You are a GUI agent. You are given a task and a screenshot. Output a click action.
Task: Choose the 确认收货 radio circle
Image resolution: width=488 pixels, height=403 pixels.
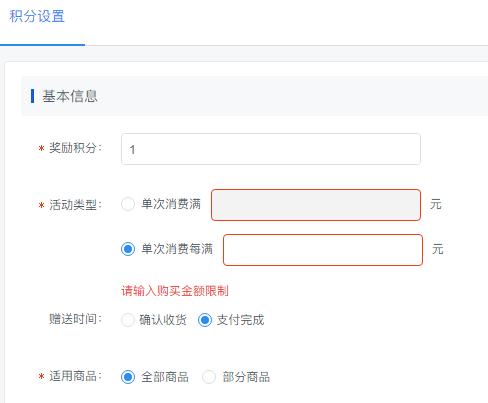tap(128, 320)
